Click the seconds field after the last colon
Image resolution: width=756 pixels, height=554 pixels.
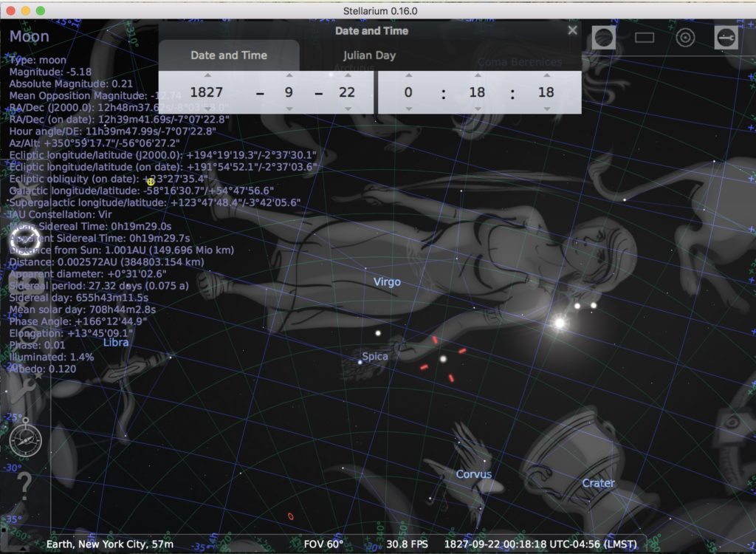point(546,92)
